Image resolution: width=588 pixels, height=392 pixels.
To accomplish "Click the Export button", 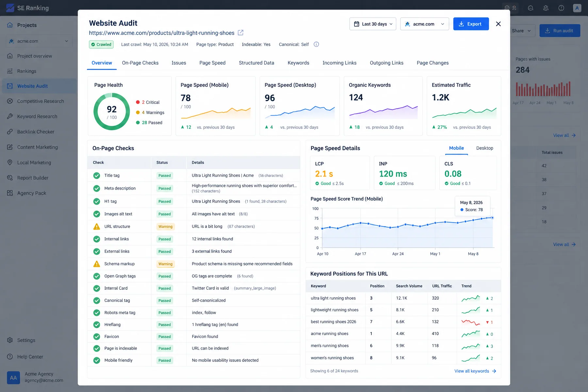I will [471, 24].
